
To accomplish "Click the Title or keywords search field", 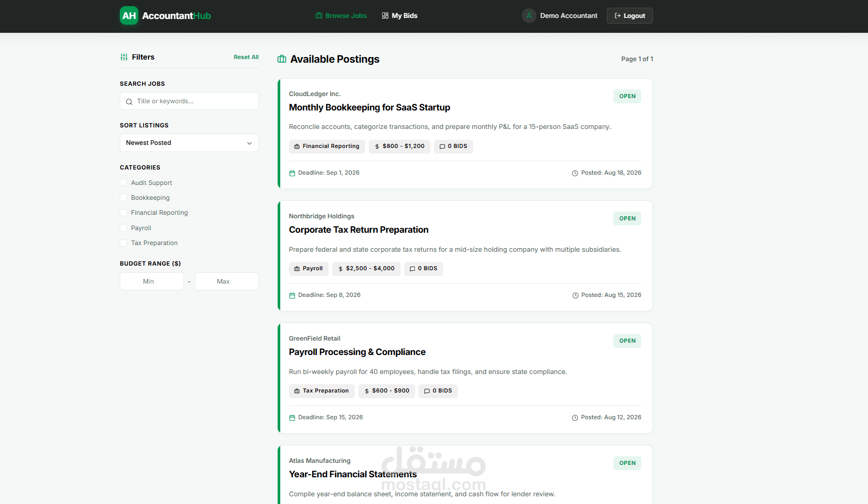I will [189, 101].
